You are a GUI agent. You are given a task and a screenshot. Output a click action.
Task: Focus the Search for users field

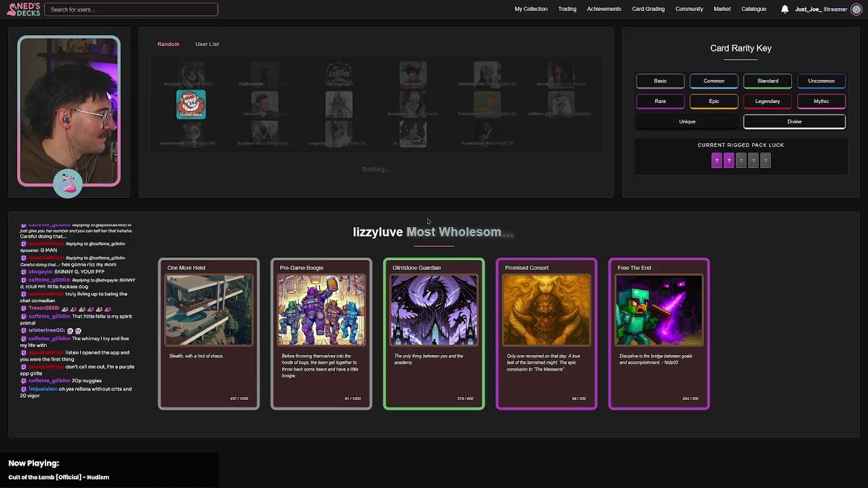point(131,9)
